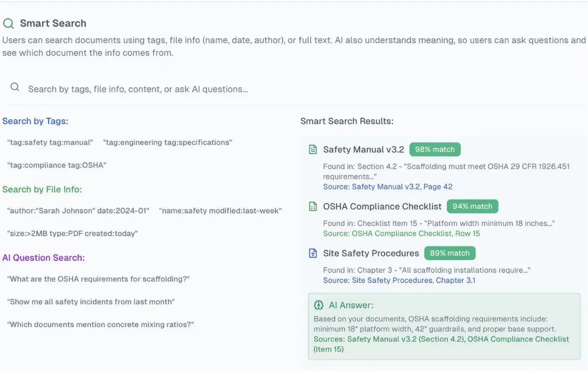Open source link Site Safety Procedures, Chapter 3.1
Screen dimensions: 588x372
coord(399,280)
